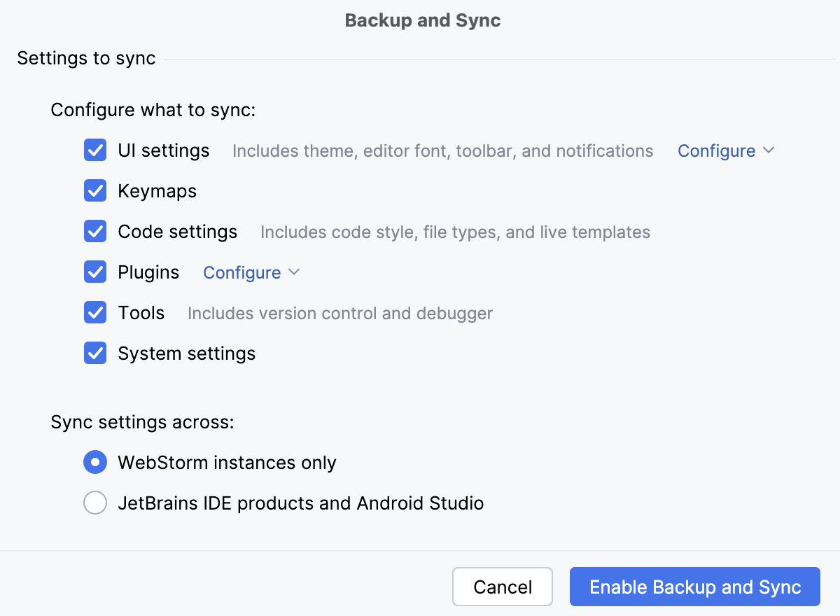Expand the Plugins Configure dropdown arrow
Screen dimensions: 840x616
coord(294,272)
